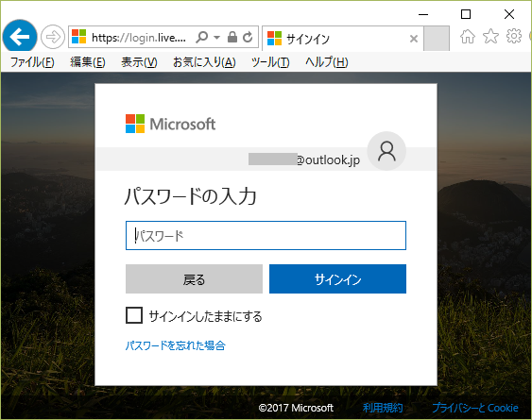
Task: Click the 戻る button
Action: point(194,279)
